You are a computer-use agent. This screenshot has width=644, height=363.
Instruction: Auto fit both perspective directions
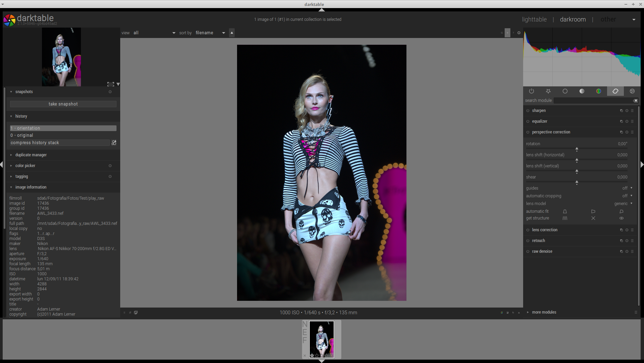point(622,211)
